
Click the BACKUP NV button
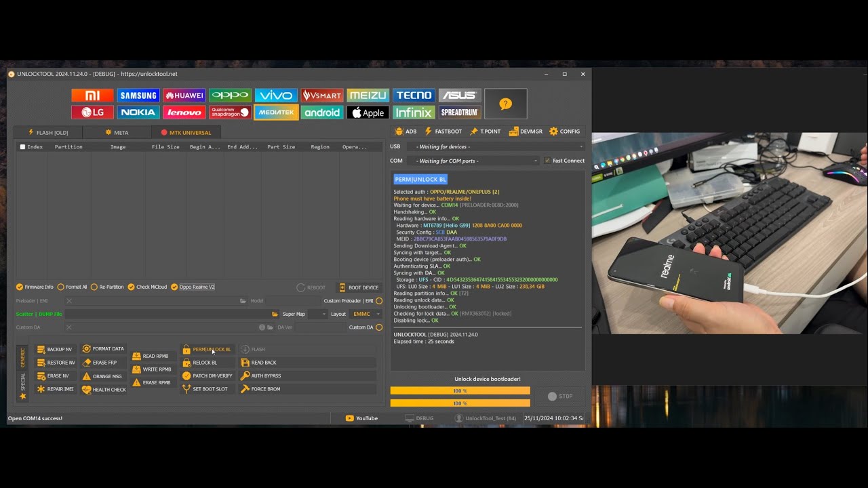[55, 349]
